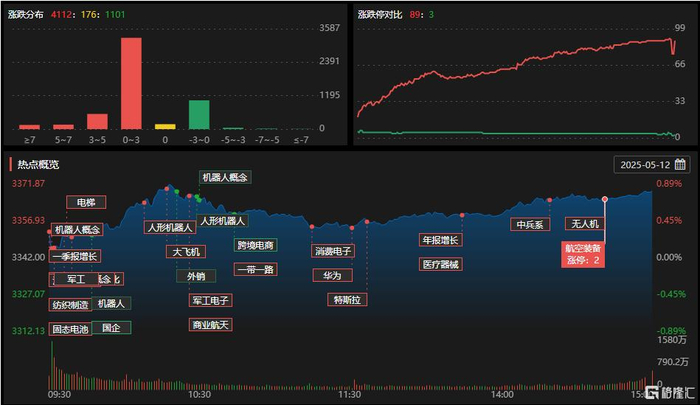Click the 3342.00 index level label
700x405 pixels.
pyautogui.click(x=28, y=257)
